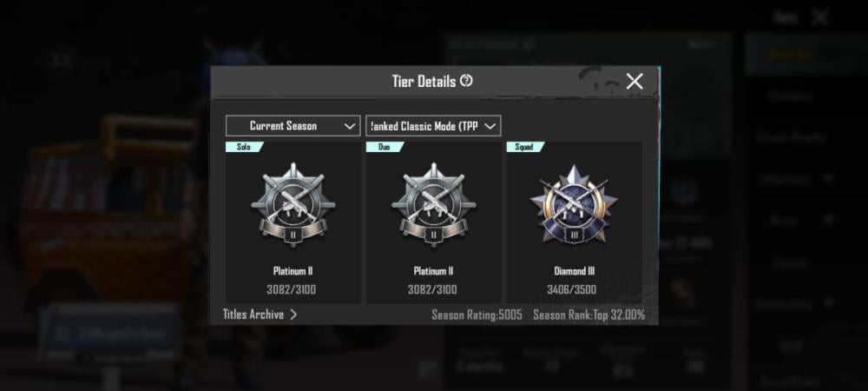Click the Ranked Classic Mode dropdown arrow
Viewport: 868px width, 391px height.
tap(490, 126)
